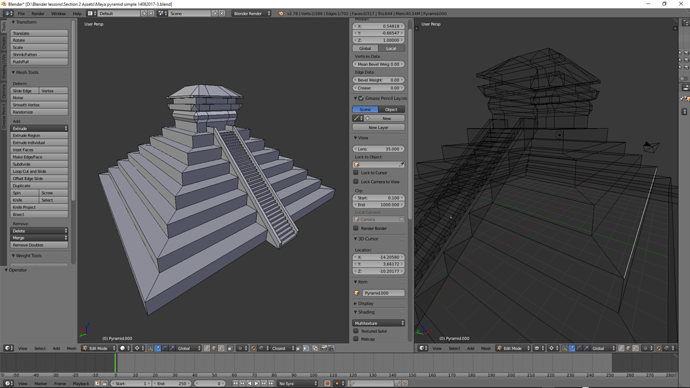Open the Multitexture shading dropdown
The image size is (690, 388).
(378, 323)
